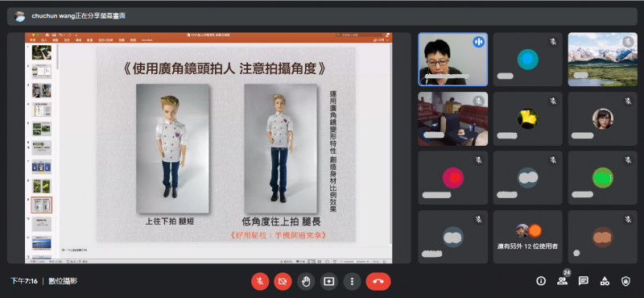
Task: Select the active speaker's video tile with glasses
Action: tap(453, 59)
